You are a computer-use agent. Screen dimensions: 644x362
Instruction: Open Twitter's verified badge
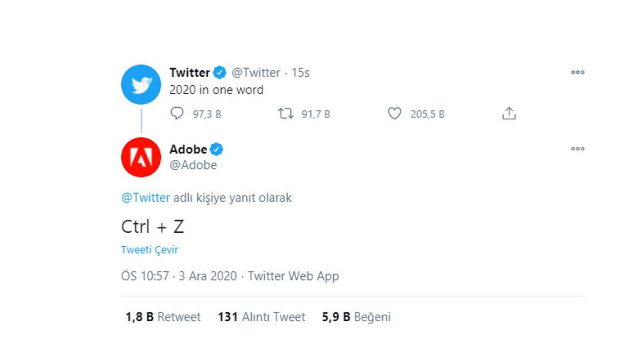point(218,72)
